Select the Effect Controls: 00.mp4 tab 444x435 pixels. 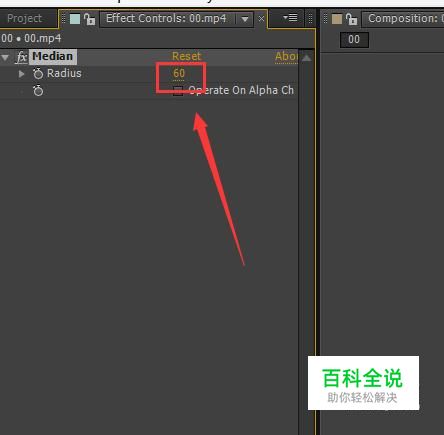click(x=166, y=18)
